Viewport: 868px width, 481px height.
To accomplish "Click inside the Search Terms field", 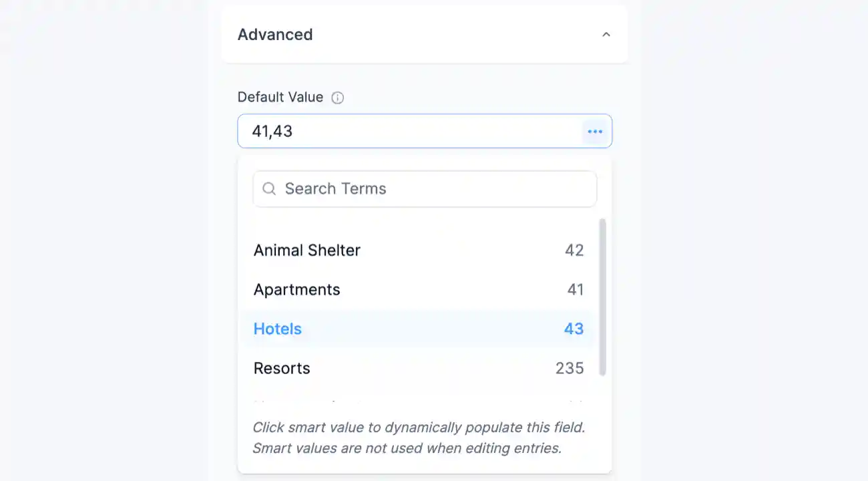I will pos(425,188).
